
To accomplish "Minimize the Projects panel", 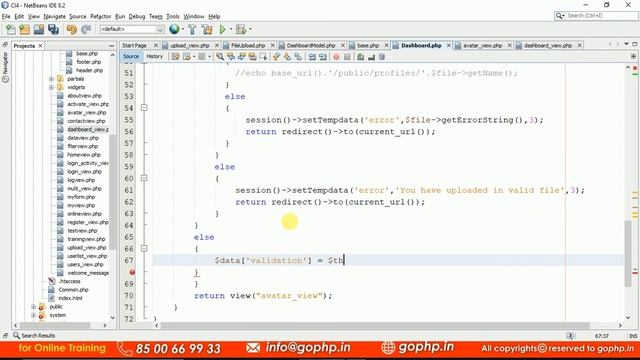I will click(x=111, y=46).
